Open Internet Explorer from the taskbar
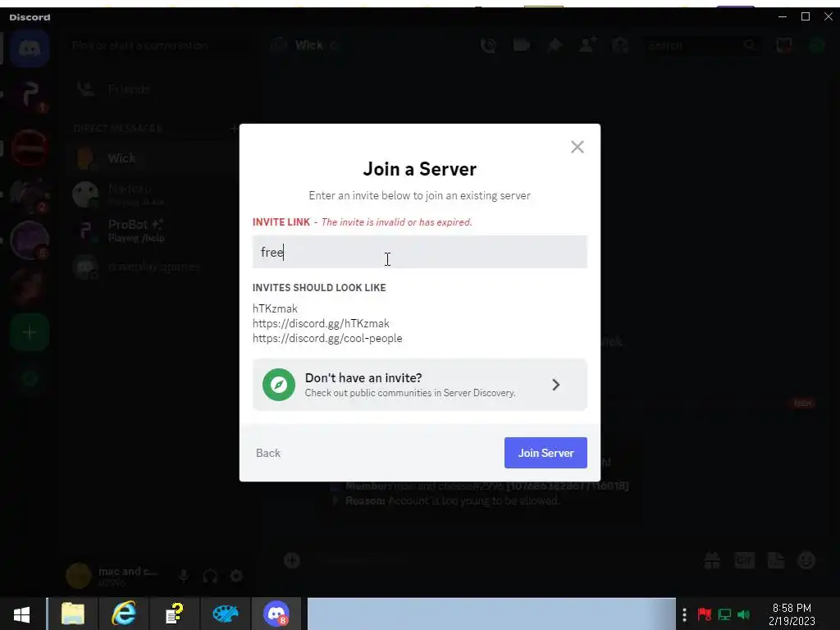This screenshot has width=840, height=630. tap(124, 614)
